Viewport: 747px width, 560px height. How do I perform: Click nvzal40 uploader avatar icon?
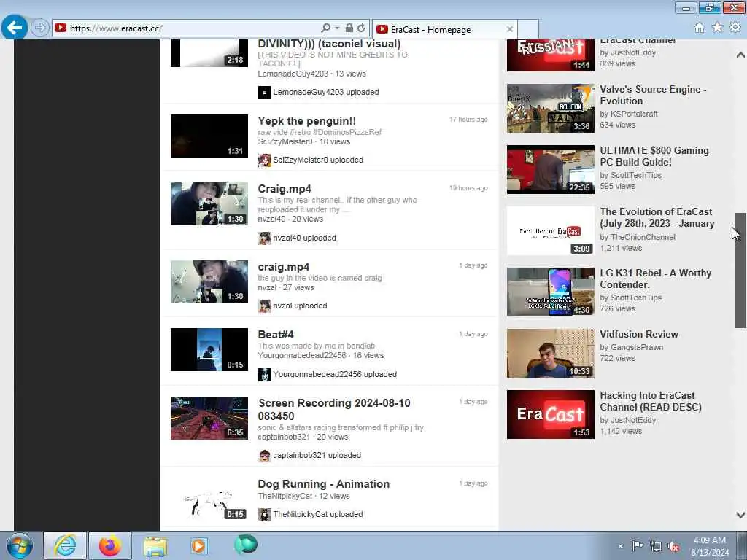point(264,238)
